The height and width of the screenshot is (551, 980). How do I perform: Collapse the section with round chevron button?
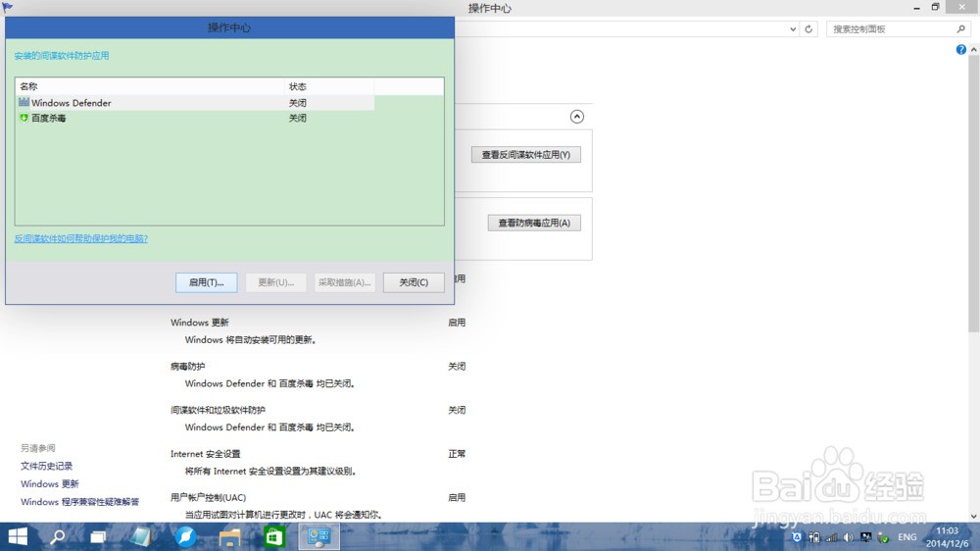577,117
